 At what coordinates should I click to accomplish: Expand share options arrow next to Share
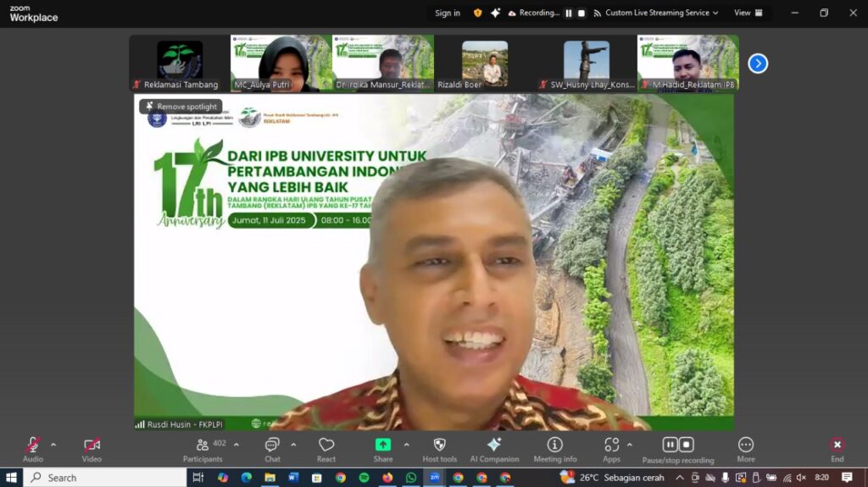coord(406,445)
